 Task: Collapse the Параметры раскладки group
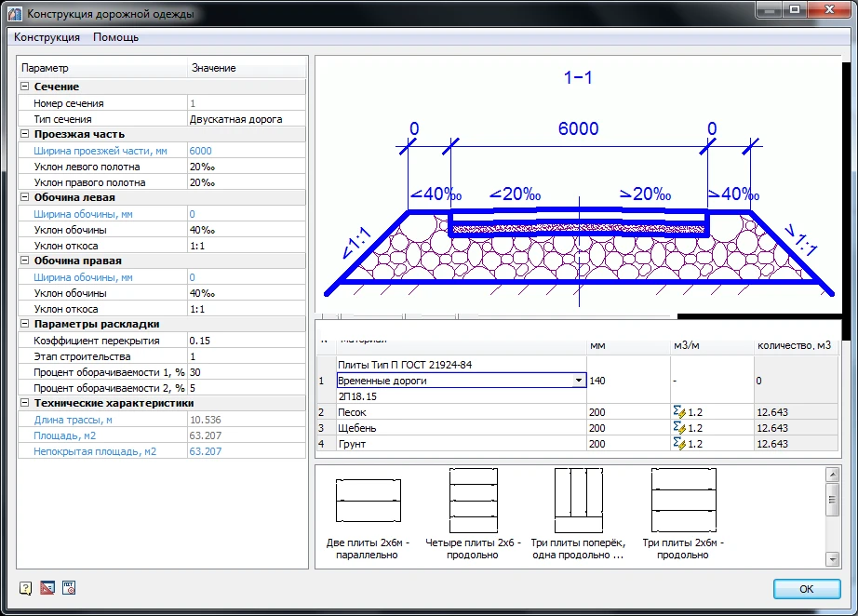(x=25, y=325)
